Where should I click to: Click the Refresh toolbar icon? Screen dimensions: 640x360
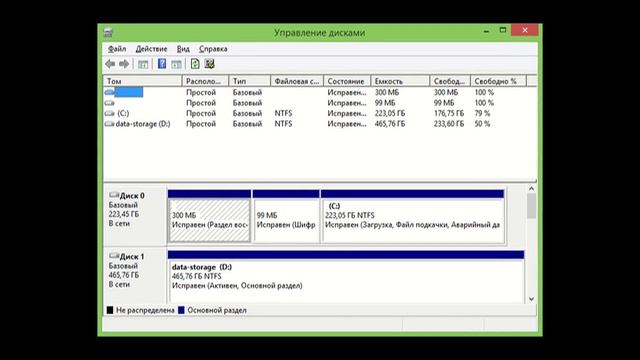pos(195,64)
